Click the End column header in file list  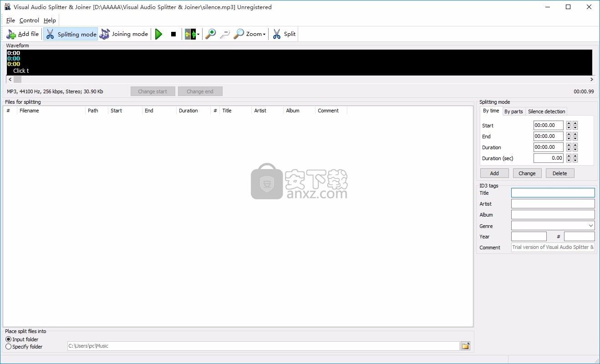point(159,111)
